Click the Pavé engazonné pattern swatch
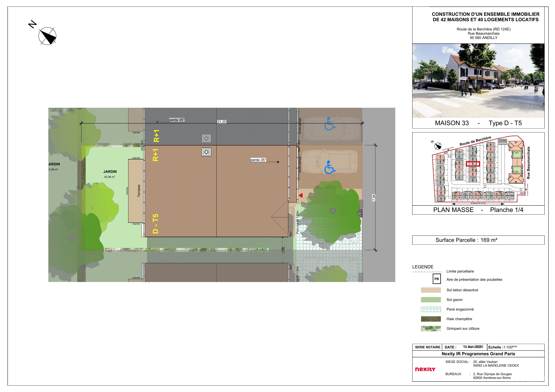This screenshot has width=555, height=392. click(x=431, y=309)
